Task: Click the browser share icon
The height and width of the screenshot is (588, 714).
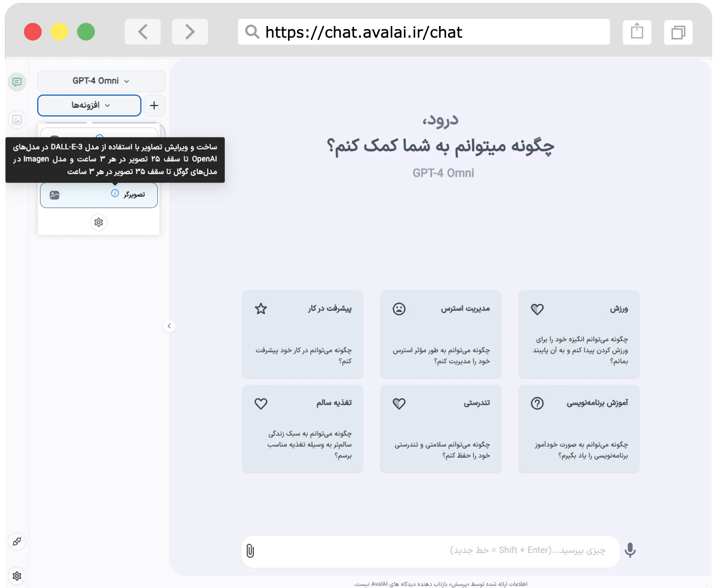Action: 637,32
